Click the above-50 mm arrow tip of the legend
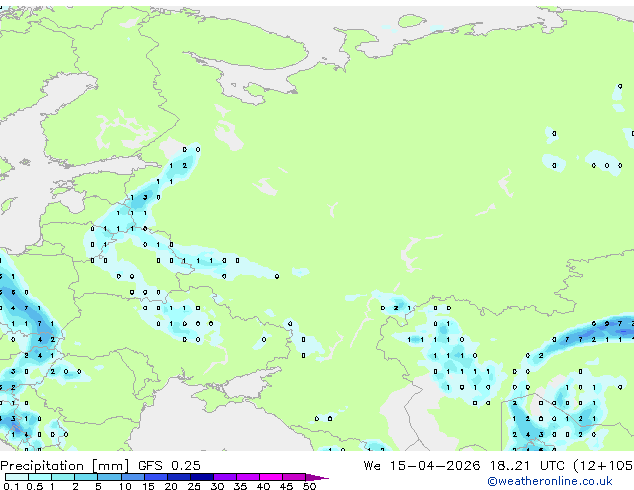 coord(317,478)
